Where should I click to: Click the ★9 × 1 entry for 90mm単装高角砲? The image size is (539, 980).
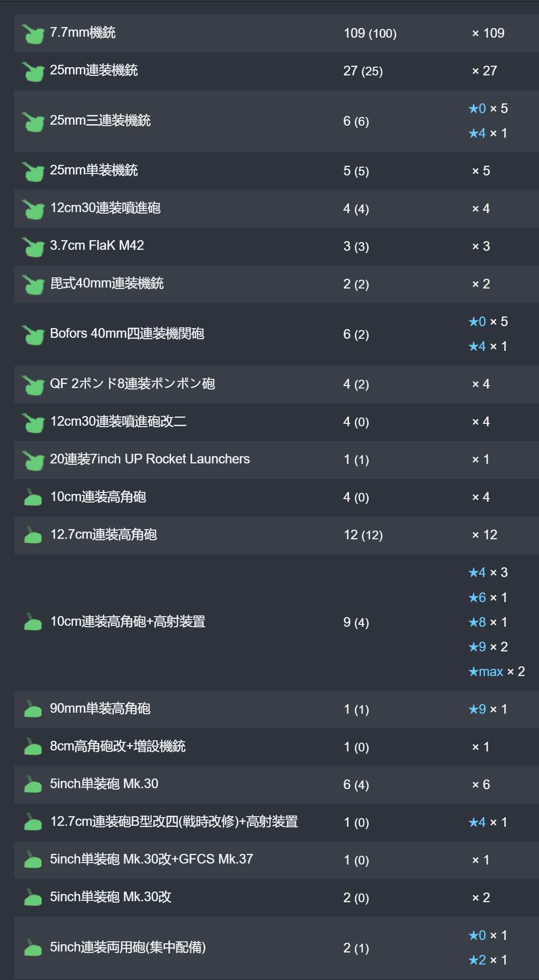click(x=488, y=709)
